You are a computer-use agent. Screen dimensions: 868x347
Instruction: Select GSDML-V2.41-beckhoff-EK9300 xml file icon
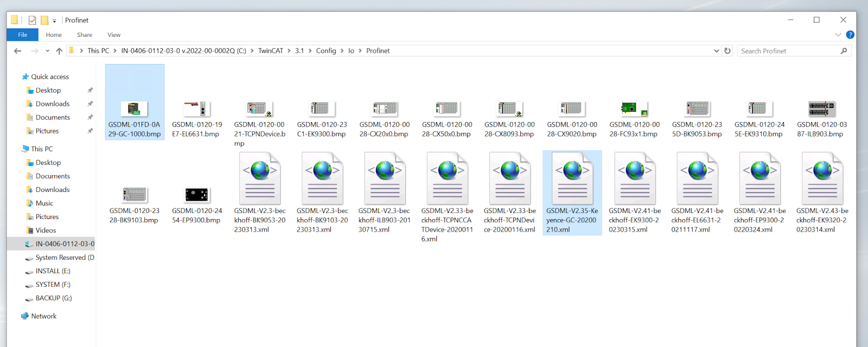click(x=635, y=178)
